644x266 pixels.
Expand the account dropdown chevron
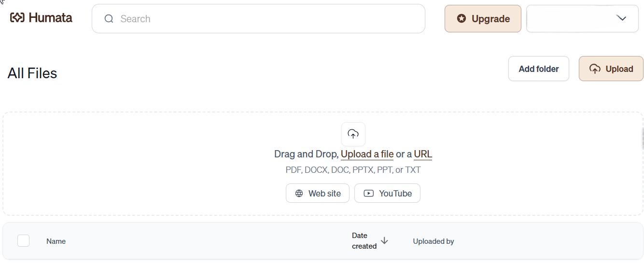pos(621,18)
